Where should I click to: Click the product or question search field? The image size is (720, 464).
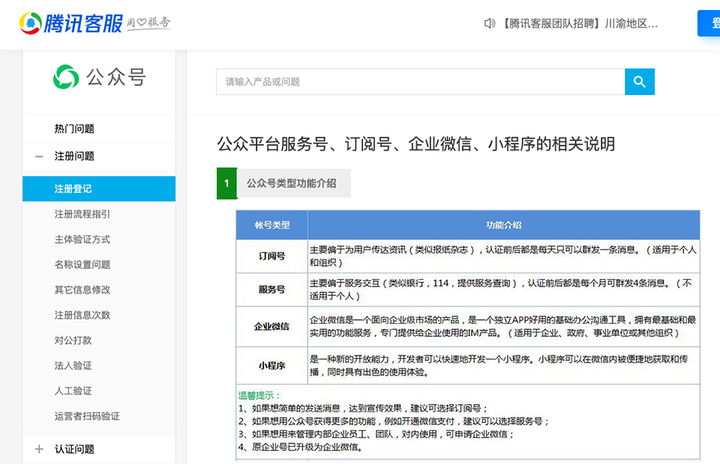tap(421, 82)
